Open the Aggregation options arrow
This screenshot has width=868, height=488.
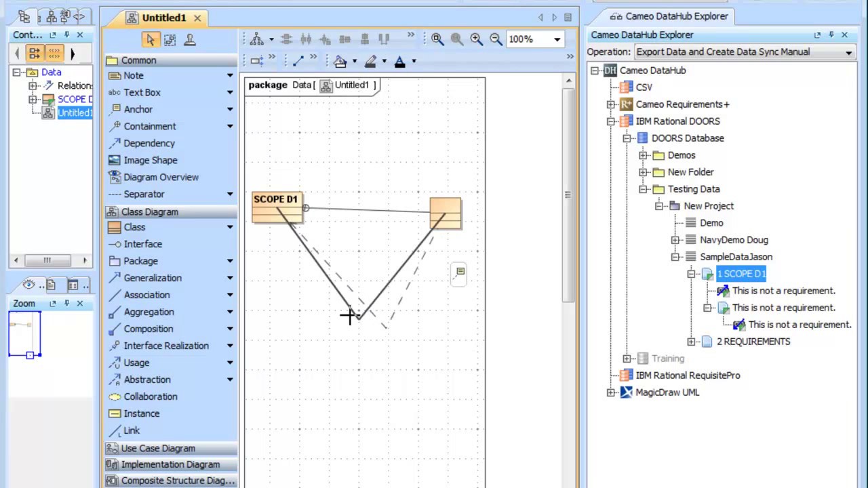click(230, 312)
